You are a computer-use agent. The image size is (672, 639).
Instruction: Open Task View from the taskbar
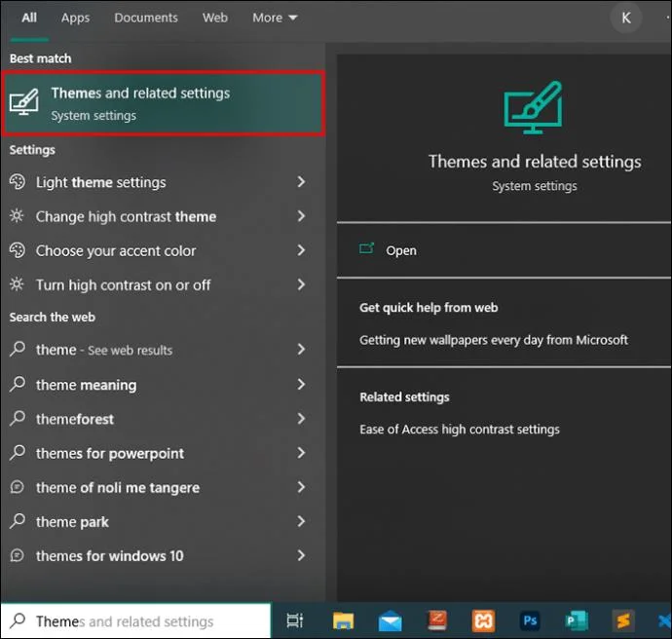[x=294, y=620]
